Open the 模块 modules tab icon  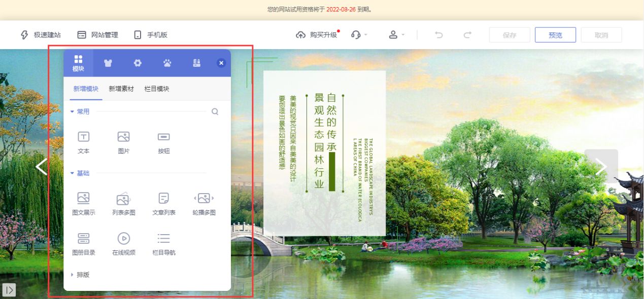tap(78, 63)
